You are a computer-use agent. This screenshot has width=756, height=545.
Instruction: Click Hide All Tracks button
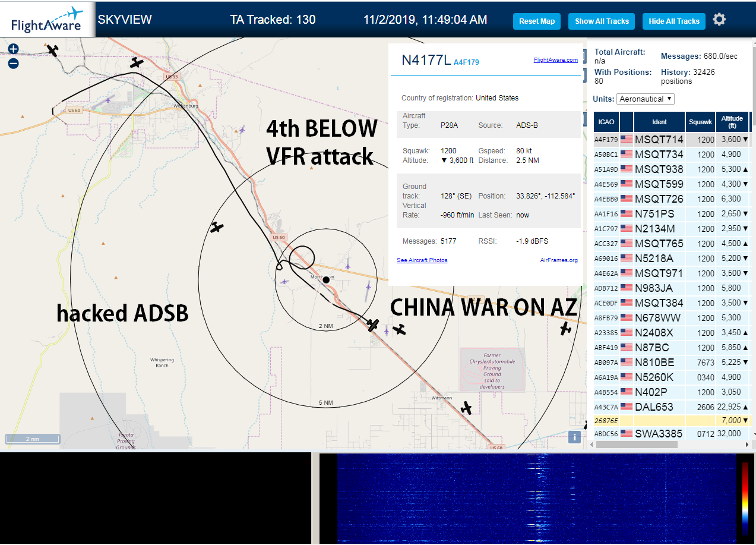pyautogui.click(x=674, y=21)
